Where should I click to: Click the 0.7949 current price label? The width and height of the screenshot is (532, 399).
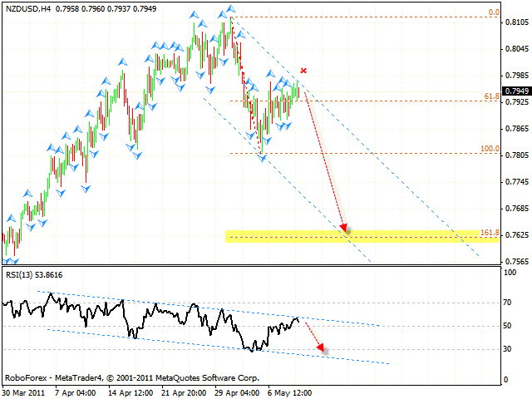coord(515,91)
